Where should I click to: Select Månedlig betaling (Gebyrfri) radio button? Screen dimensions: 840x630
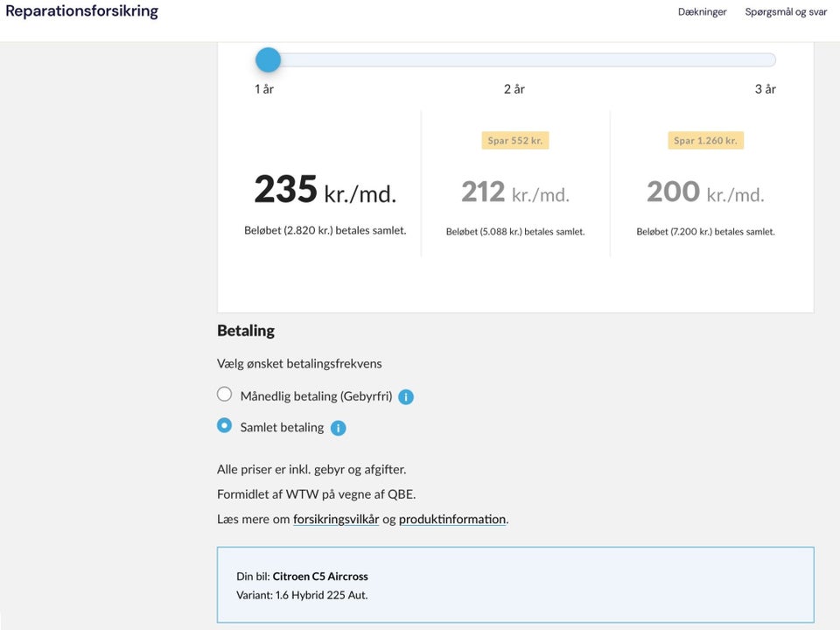click(225, 395)
